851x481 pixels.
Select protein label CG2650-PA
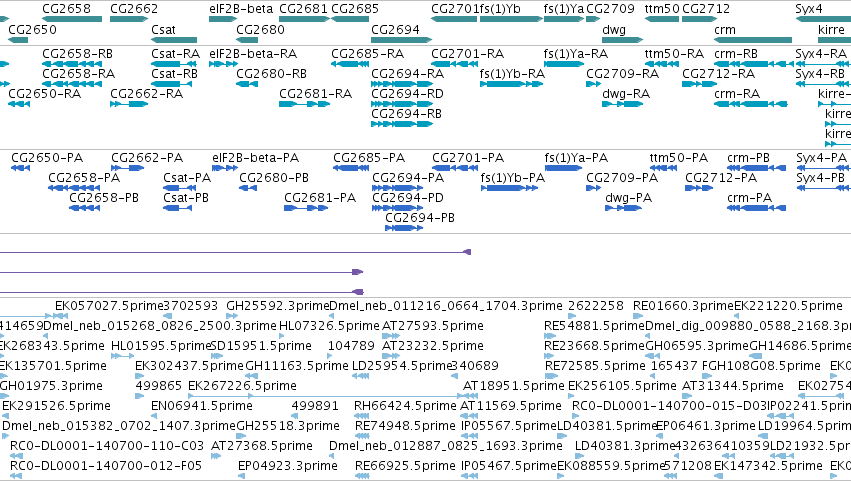47,158
